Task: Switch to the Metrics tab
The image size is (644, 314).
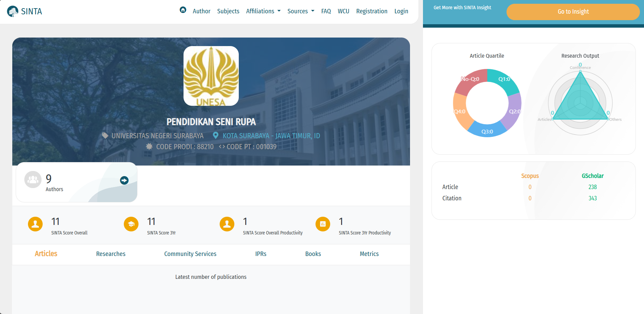Action: tap(369, 254)
